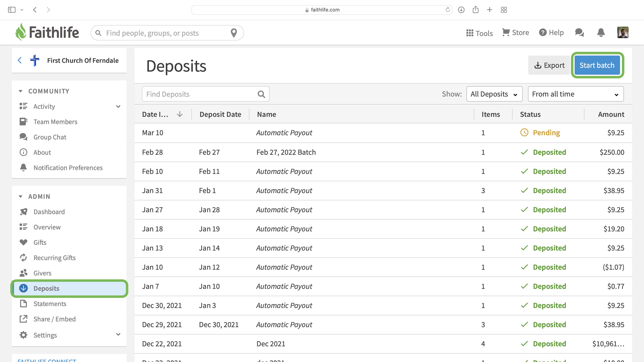Image resolution: width=644 pixels, height=362 pixels.
Task: Collapse the ADMIN section
Action: [21, 197]
